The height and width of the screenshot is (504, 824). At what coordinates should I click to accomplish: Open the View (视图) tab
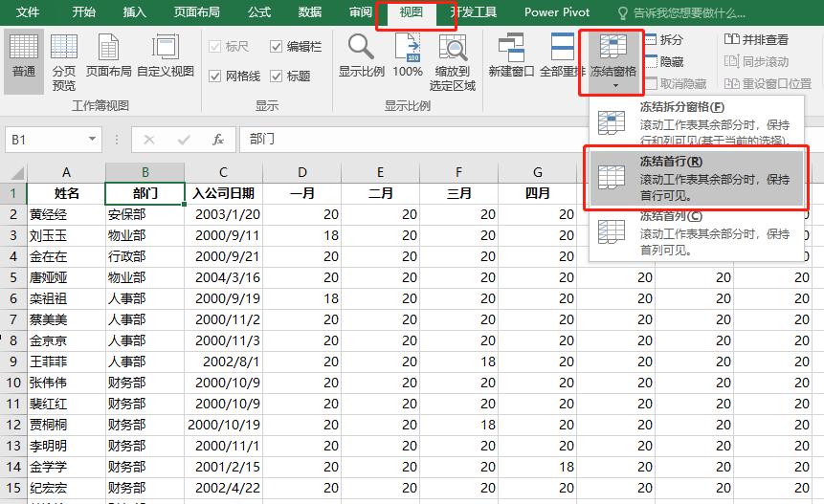pyautogui.click(x=411, y=12)
